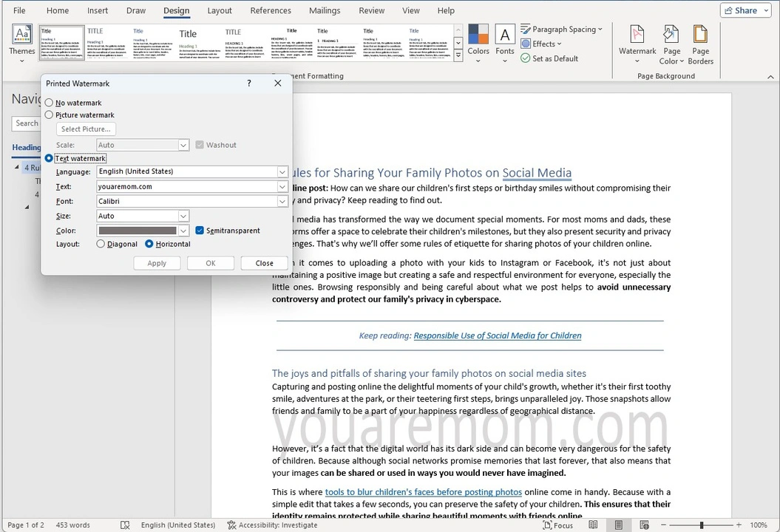Screen dimensions: 780x532
Task: Open the Watermark menu
Action: click(x=637, y=44)
